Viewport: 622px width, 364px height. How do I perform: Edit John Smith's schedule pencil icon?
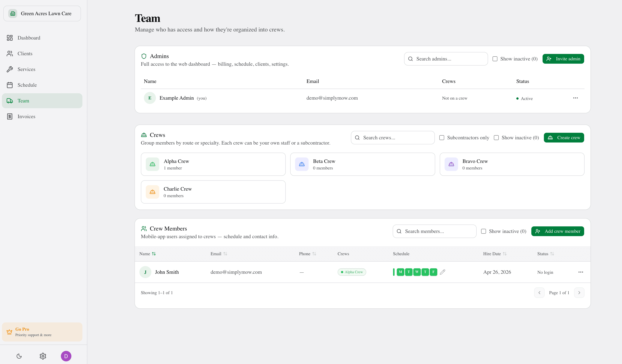point(442,272)
